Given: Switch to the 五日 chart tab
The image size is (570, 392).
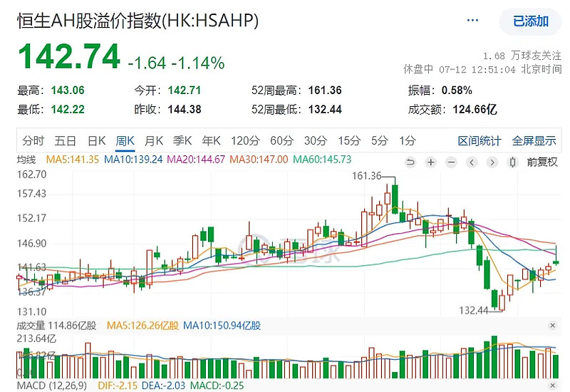Looking at the screenshot, I should pos(65,140).
